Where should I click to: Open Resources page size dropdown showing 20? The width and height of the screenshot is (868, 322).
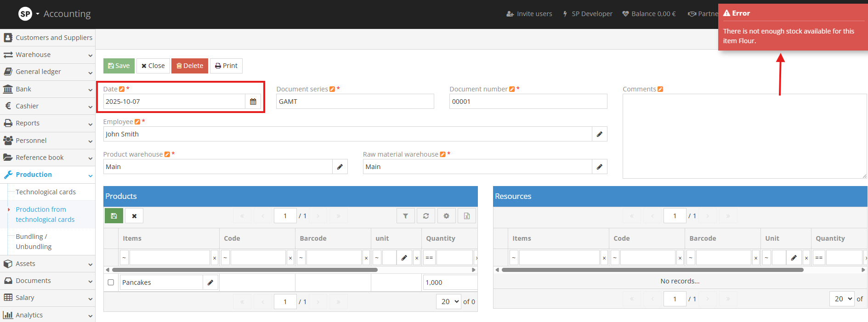[842, 299]
